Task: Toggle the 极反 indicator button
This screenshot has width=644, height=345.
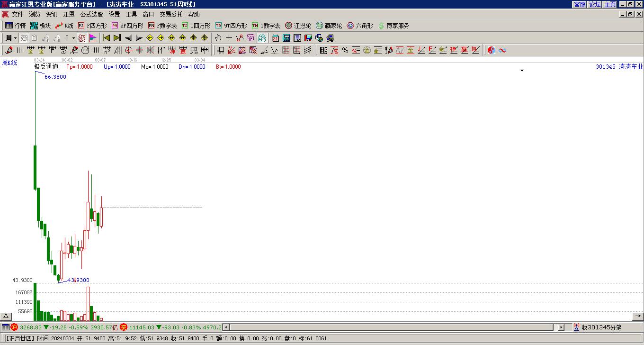Action: (82, 38)
